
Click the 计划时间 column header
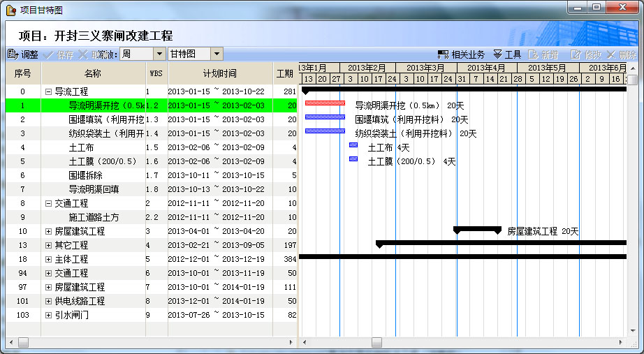[x=219, y=73]
